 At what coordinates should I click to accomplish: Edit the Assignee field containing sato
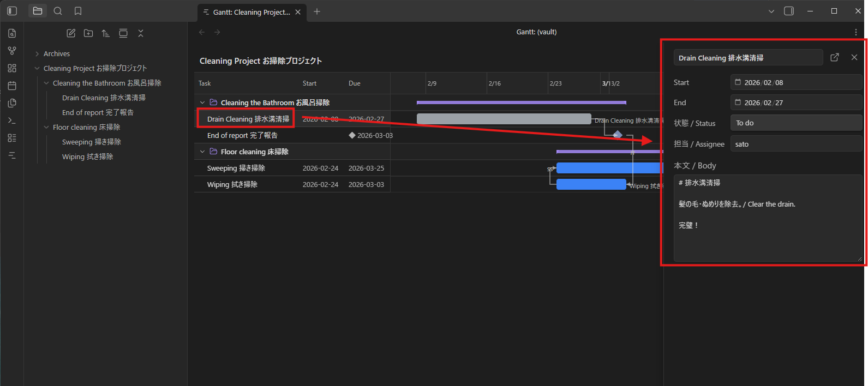pos(796,144)
